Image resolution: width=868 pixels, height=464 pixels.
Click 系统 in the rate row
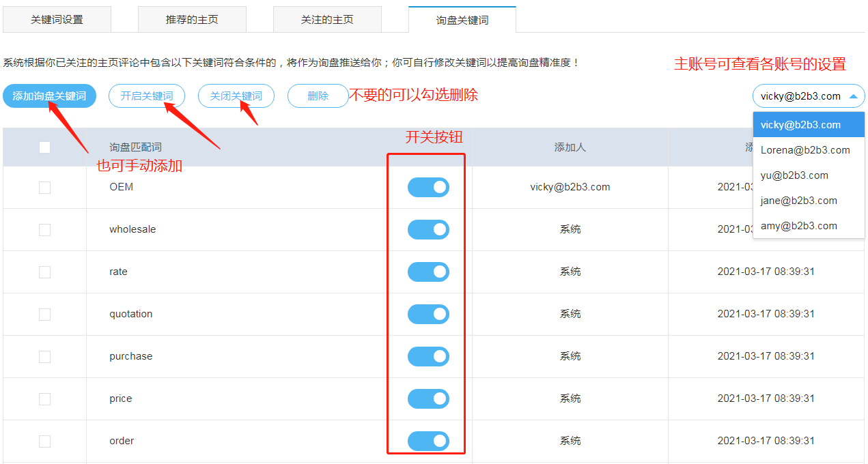pyautogui.click(x=570, y=272)
